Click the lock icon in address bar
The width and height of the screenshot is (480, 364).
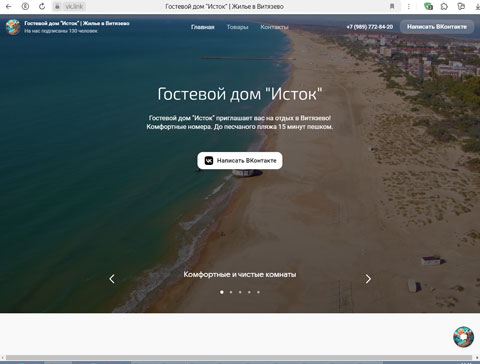click(x=57, y=6)
